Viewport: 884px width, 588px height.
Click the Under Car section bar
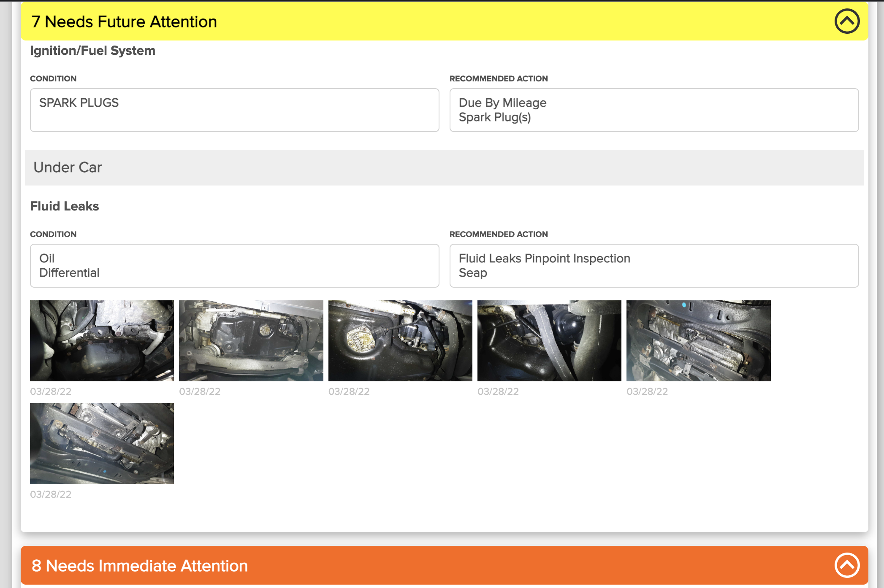[x=444, y=167]
